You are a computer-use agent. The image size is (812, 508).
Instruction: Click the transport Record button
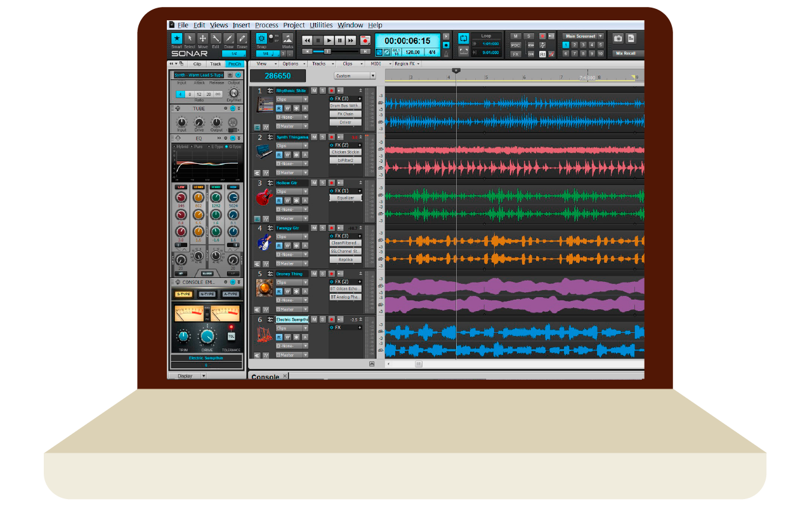coord(365,40)
